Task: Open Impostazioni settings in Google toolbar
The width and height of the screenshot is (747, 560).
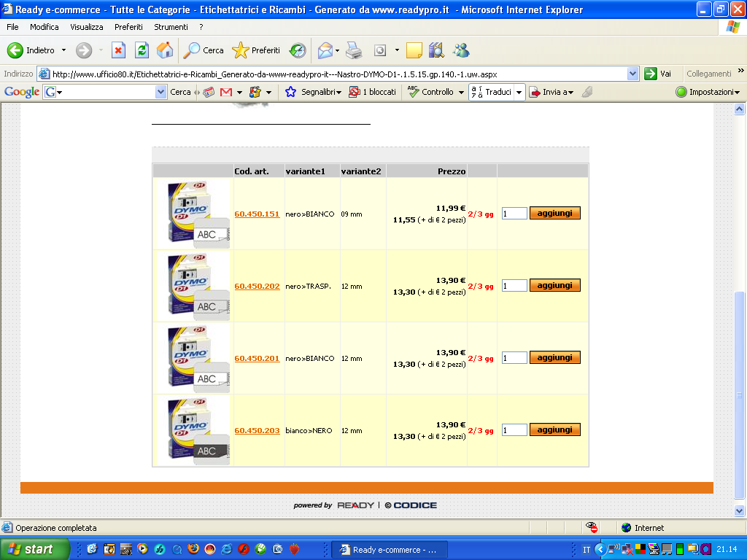Action: [708, 92]
